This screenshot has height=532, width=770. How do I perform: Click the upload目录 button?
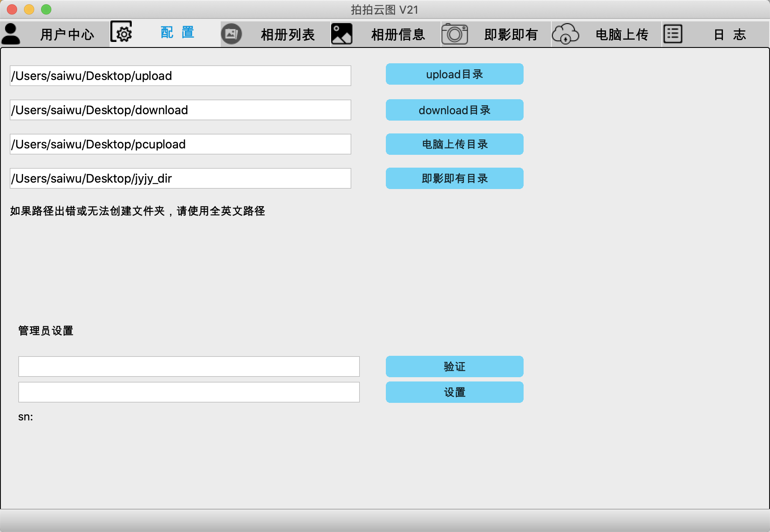click(x=454, y=74)
